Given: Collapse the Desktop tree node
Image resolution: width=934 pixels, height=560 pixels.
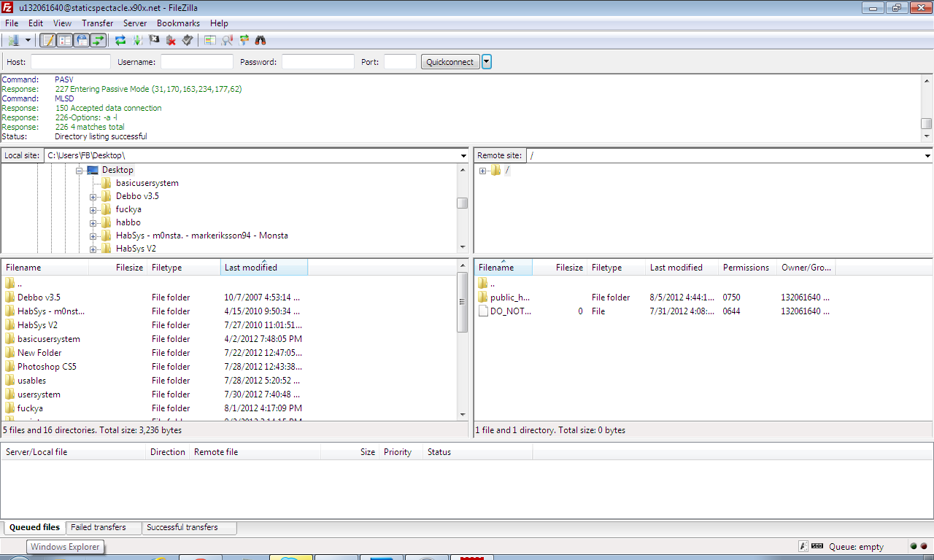Looking at the screenshot, I should tap(80, 170).
